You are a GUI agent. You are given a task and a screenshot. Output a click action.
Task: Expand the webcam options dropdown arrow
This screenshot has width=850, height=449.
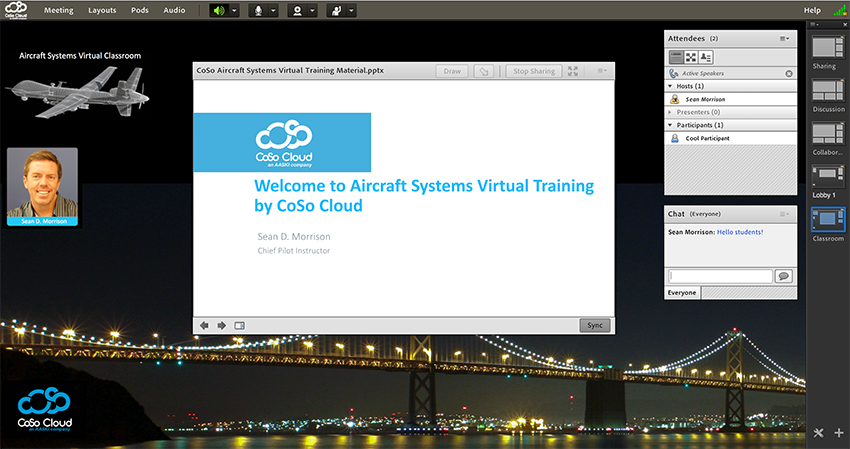click(312, 10)
